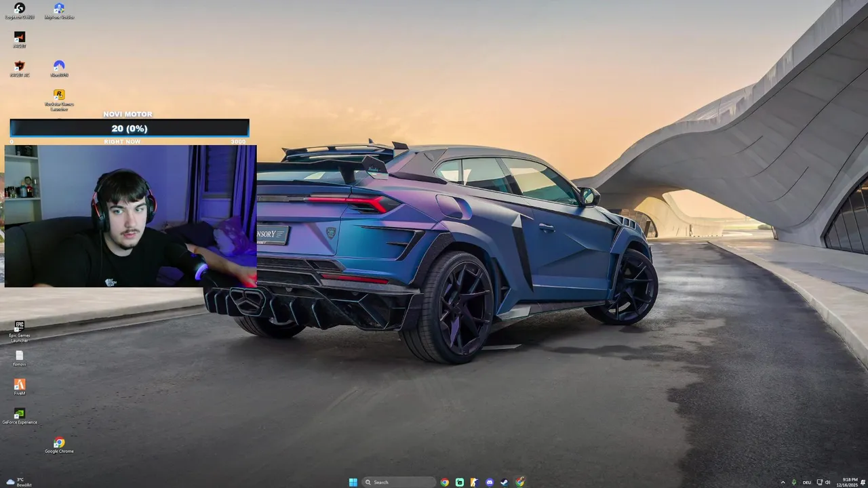Click the microphone icon in the system tray
Image resolution: width=868 pixels, height=488 pixels.
[794, 483]
